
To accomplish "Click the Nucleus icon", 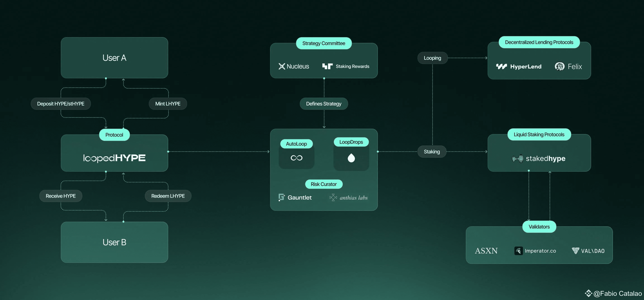I will coord(282,66).
